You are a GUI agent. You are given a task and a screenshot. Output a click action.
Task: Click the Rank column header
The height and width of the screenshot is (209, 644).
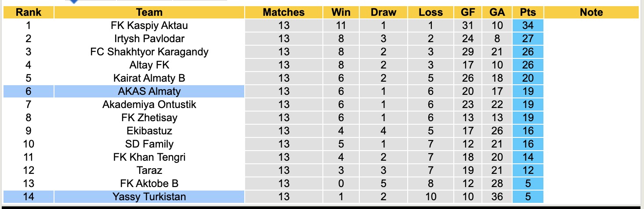(29, 12)
